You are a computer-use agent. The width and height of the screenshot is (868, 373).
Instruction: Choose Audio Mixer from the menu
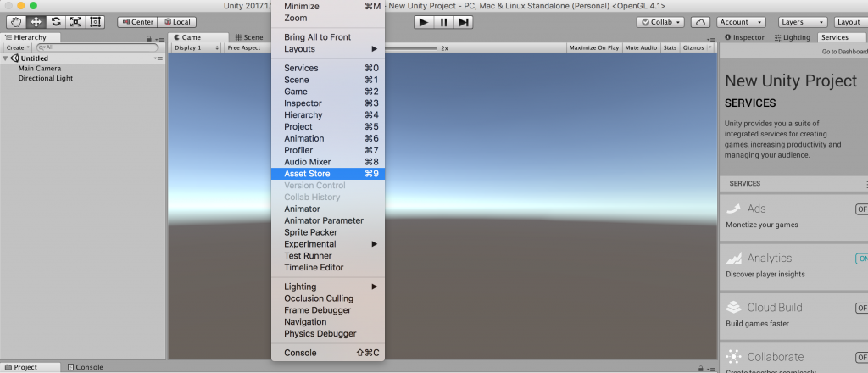click(x=328, y=162)
